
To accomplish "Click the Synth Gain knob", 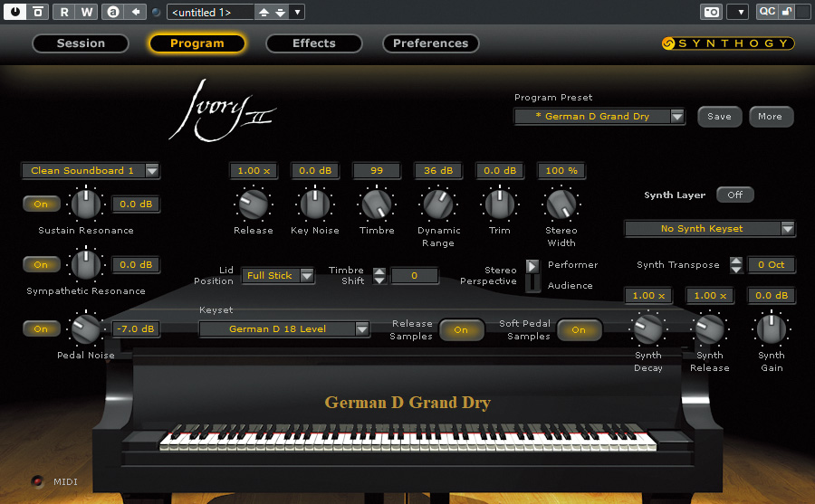I will 772,328.
